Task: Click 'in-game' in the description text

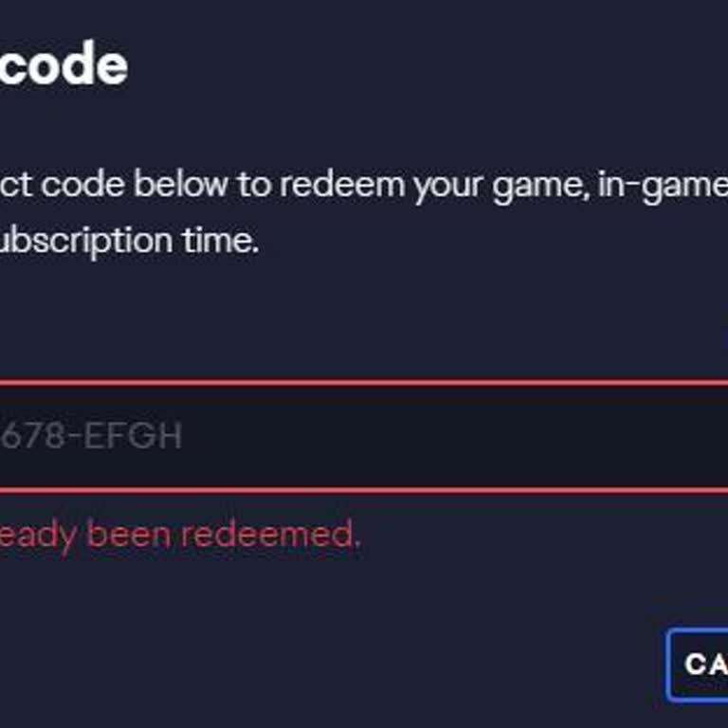Action: 660,185
